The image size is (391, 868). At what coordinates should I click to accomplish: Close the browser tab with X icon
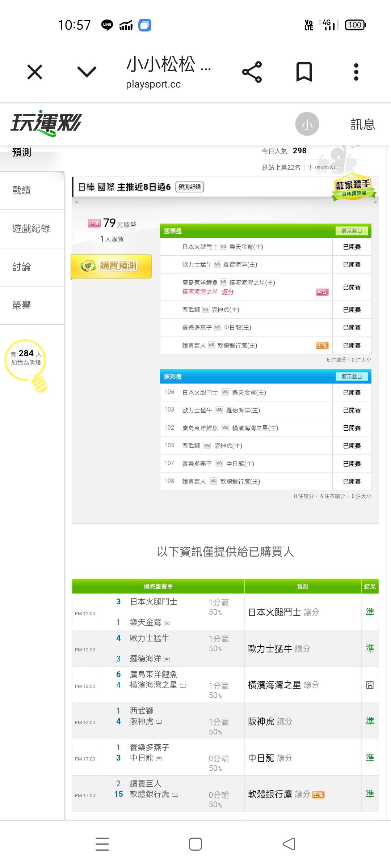[x=35, y=72]
